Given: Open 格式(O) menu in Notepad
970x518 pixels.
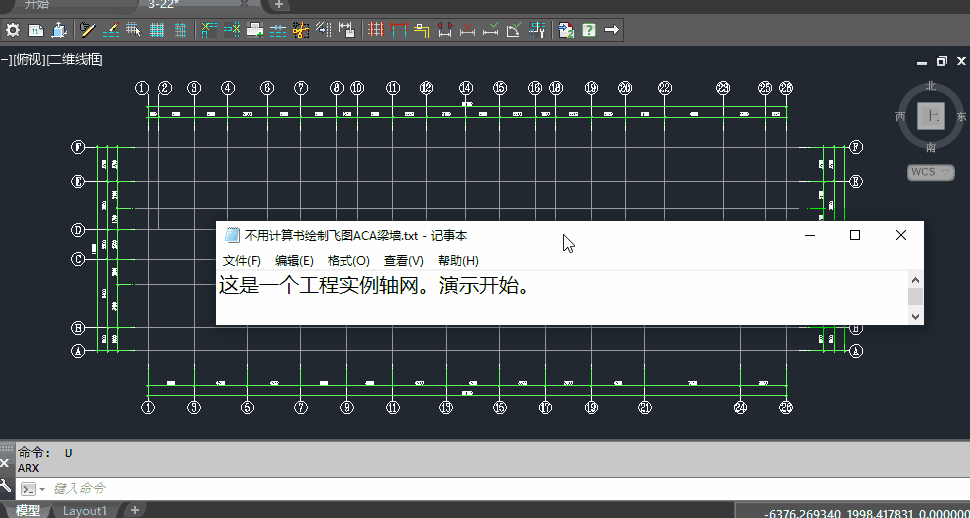Looking at the screenshot, I should pyautogui.click(x=349, y=261).
